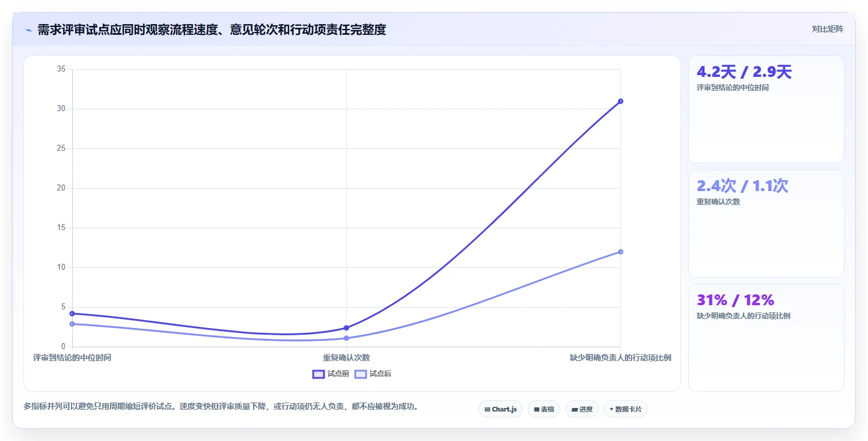Click the y-axis tick 35
868x441 pixels.
pos(61,69)
